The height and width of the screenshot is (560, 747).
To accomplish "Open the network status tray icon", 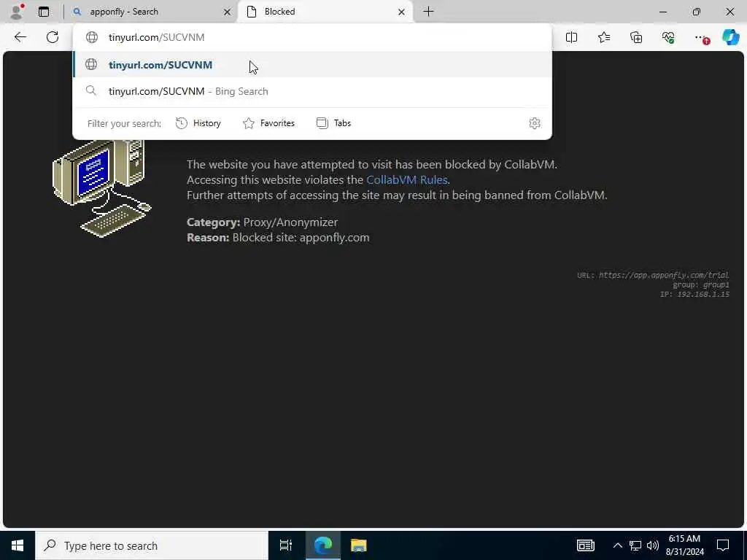I will click(x=635, y=545).
